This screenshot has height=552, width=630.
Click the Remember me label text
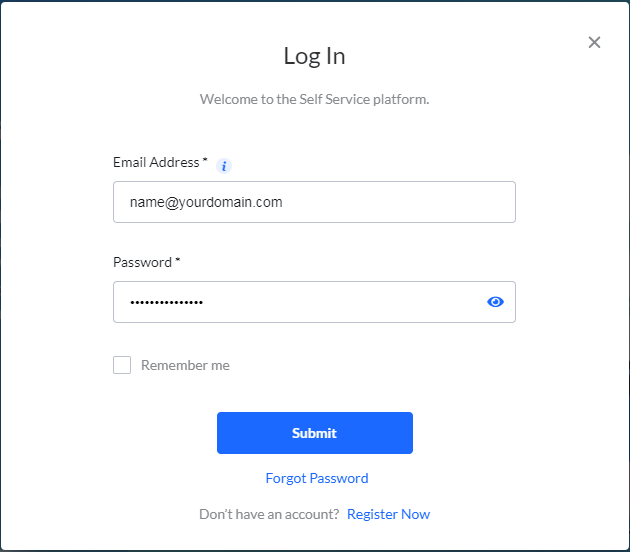[185, 365]
